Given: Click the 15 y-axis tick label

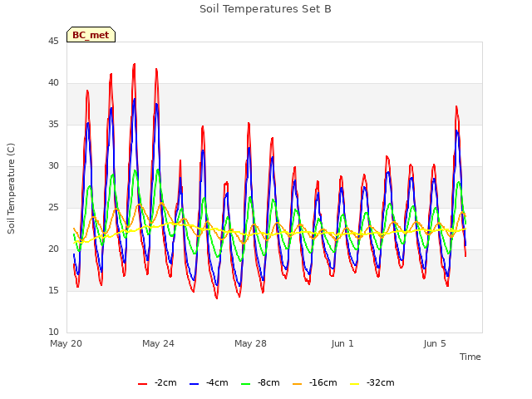Looking at the screenshot, I should pos(53,291).
